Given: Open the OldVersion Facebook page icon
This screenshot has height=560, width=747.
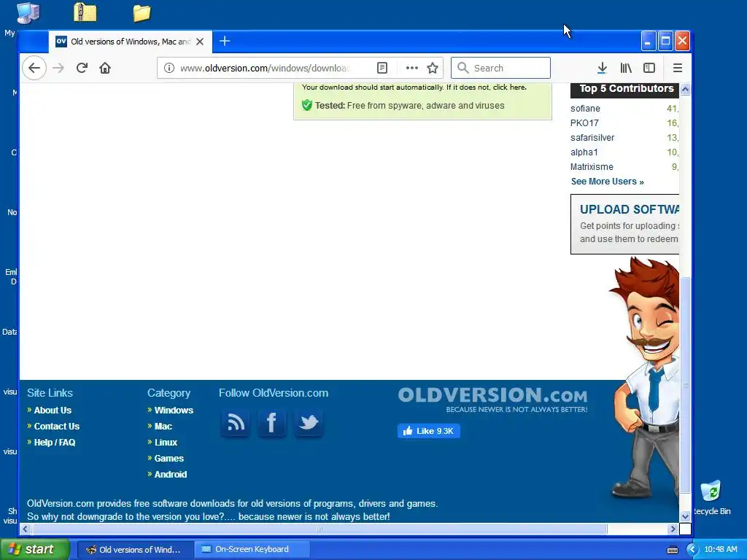Looking at the screenshot, I should (271, 423).
